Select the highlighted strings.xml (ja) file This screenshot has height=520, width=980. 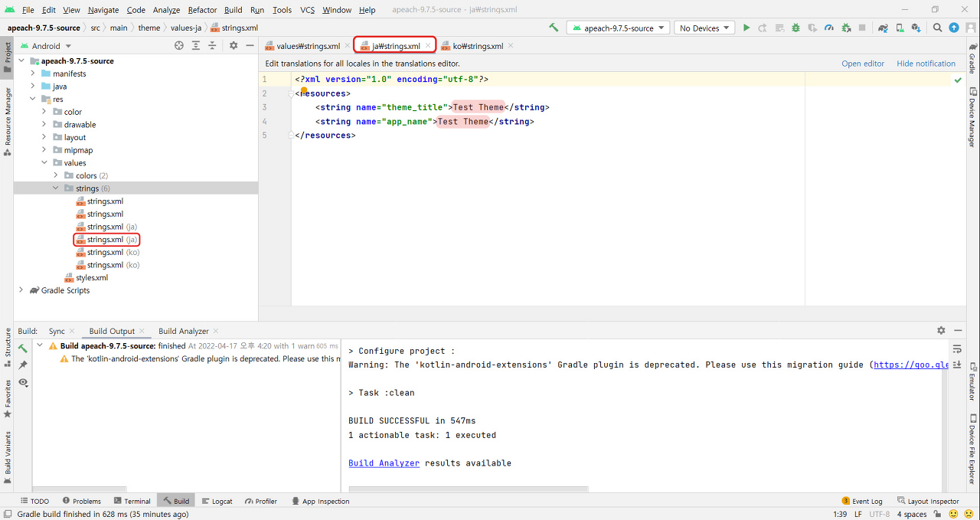coord(106,240)
